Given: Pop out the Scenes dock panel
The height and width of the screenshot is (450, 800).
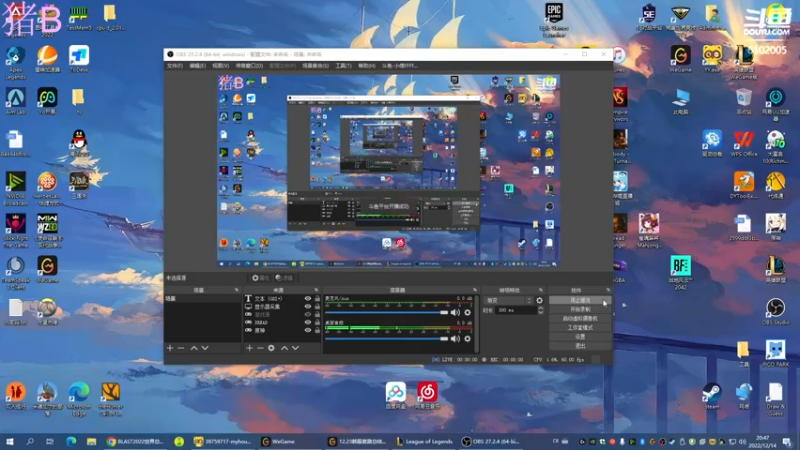Looking at the screenshot, I should 236,290.
